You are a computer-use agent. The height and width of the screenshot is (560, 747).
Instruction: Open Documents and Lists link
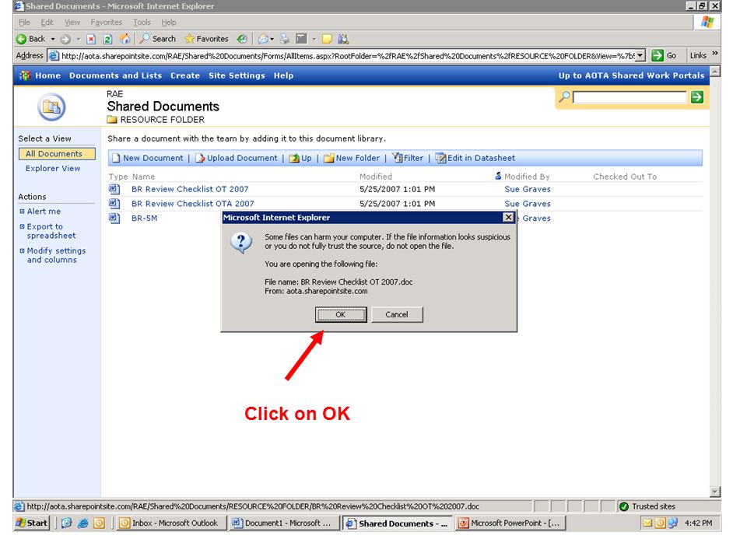[115, 75]
